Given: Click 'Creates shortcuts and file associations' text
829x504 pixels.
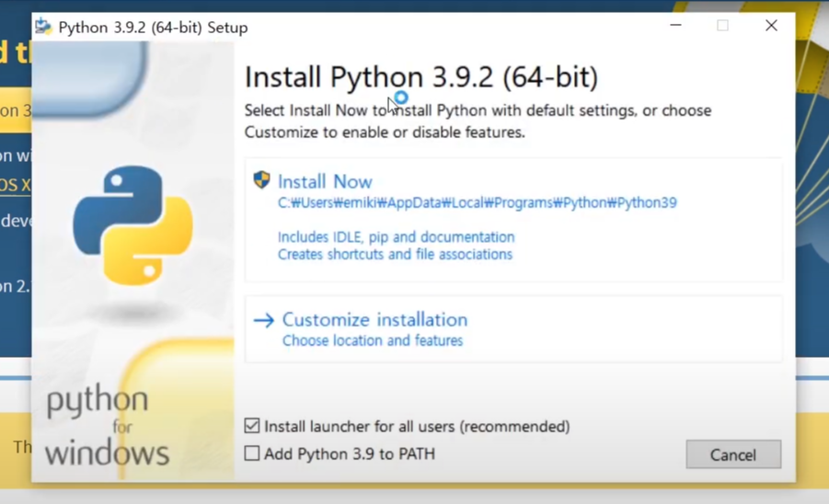Looking at the screenshot, I should pyautogui.click(x=395, y=255).
